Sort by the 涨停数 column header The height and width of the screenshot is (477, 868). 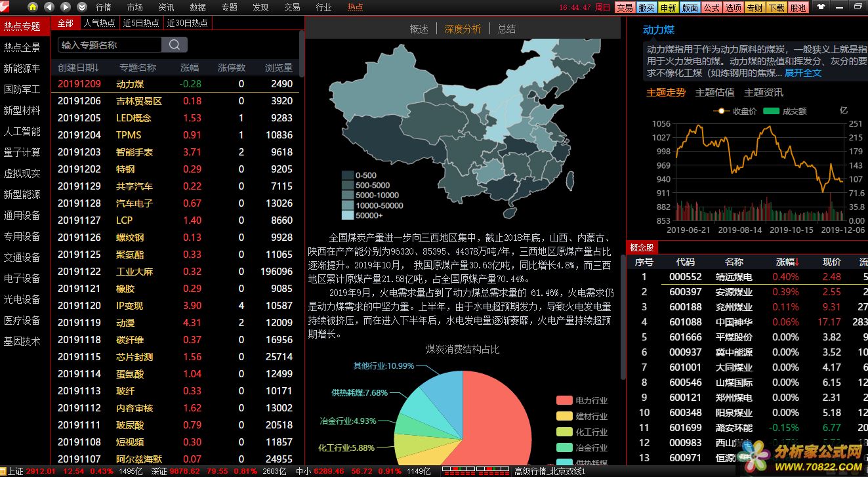[x=232, y=67]
